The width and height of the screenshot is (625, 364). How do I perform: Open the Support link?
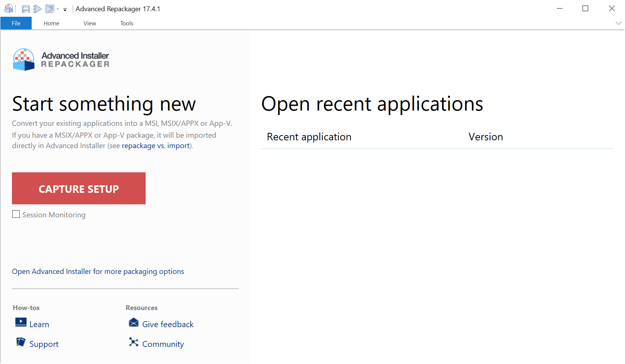44,344
